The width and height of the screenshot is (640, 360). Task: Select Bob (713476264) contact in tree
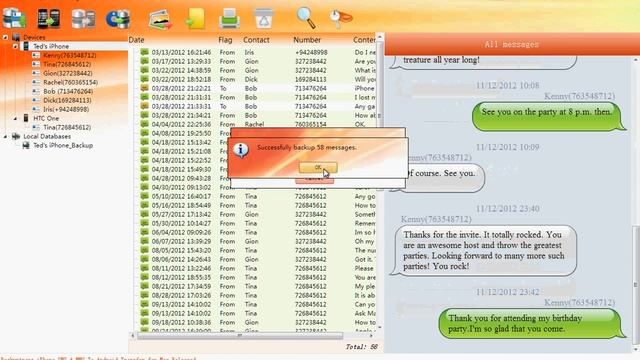pos(68,91)
